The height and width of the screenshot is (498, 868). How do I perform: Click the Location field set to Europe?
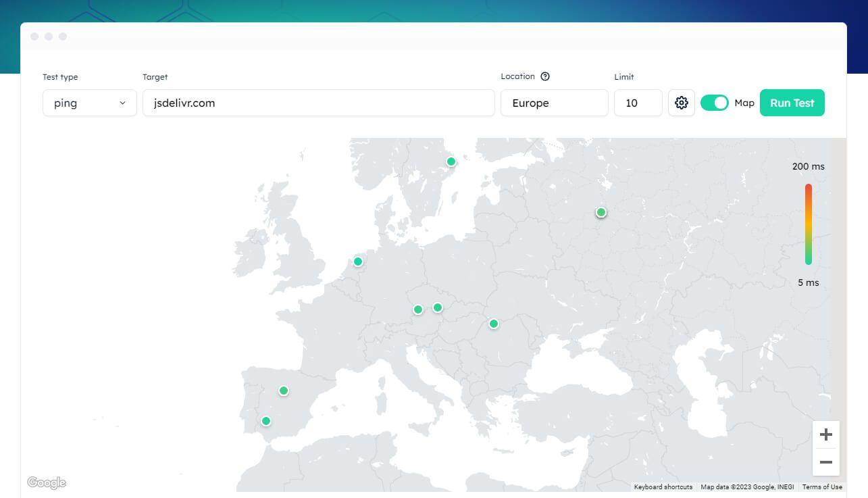point(554,103)
